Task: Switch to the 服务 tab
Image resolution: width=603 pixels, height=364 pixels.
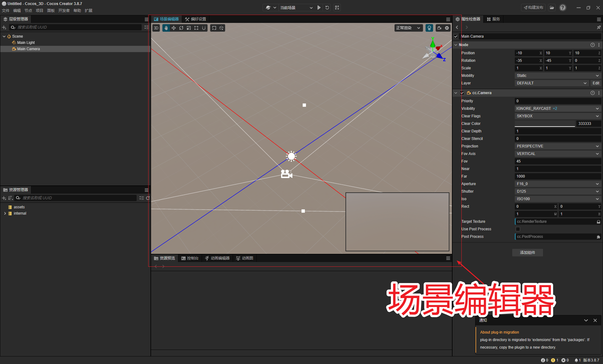Action: coord(493,19)
